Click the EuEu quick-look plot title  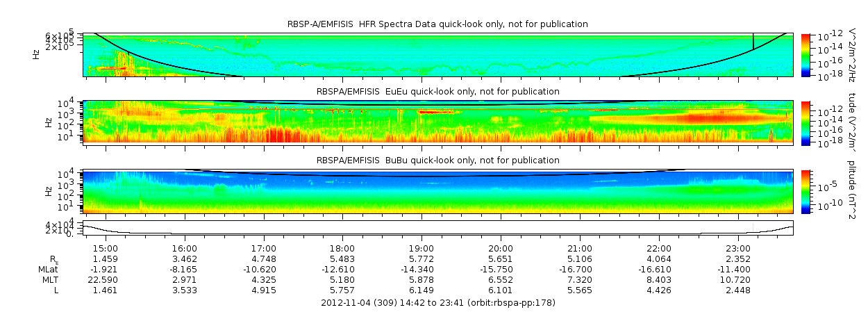[x=437, y=91]
